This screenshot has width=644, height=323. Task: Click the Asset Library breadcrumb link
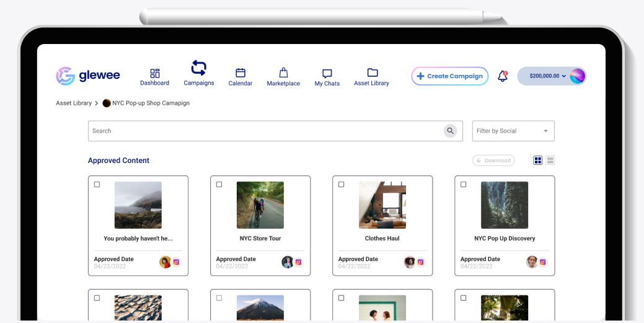[74, 103]
